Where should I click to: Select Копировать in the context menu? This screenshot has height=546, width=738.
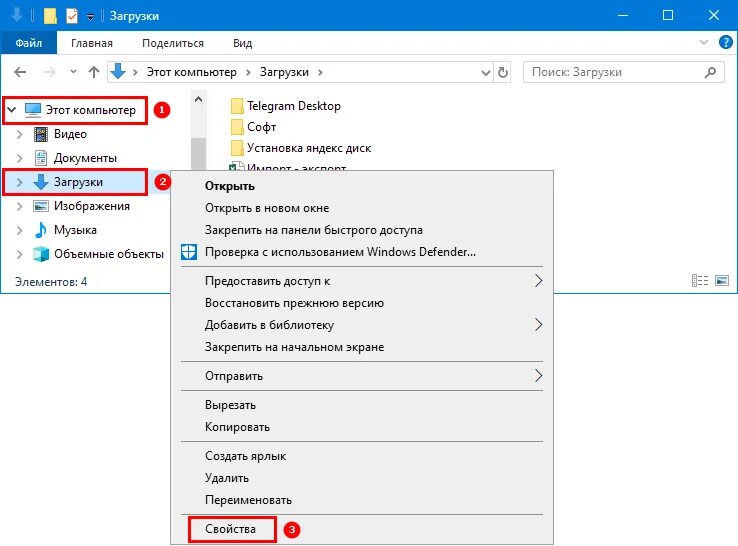point(237,427)
